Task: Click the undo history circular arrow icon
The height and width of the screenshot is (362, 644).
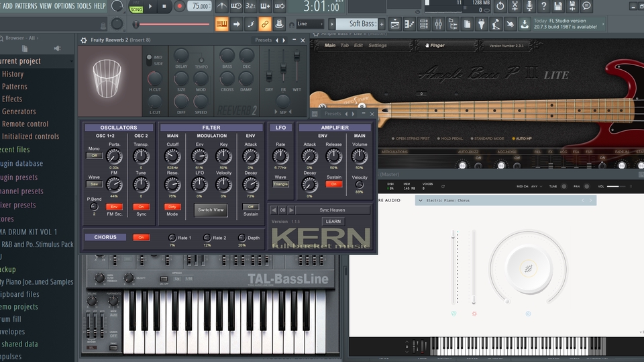Action: tap(500, 6)
